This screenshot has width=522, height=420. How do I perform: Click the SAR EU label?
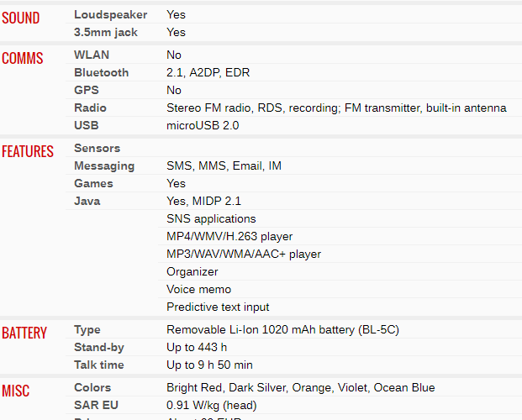[x=95, y=405]
